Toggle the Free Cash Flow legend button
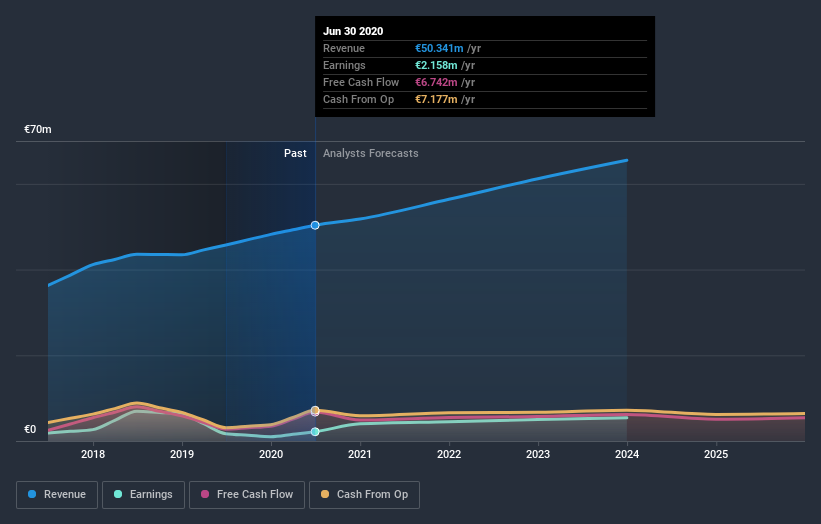 click(x=247, y=495)
